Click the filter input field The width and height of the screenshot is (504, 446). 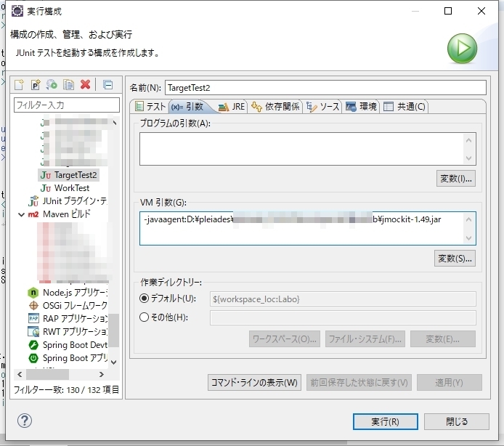[67, 105]
